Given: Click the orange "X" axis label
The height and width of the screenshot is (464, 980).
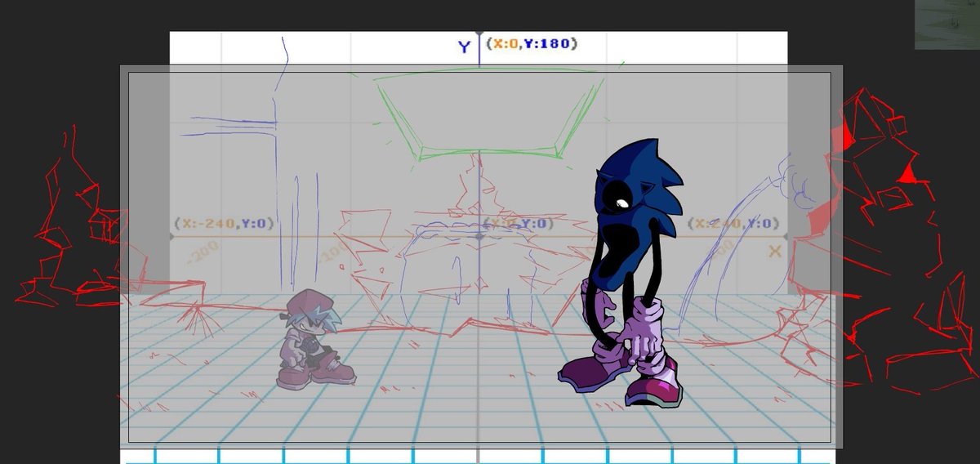Looking at the screenshot, I should [x=774, y=251].
